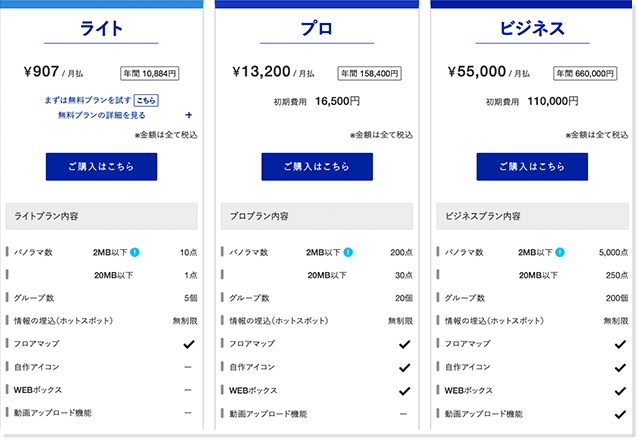The image size is (638, 440).
Task: Select the プロ plan heading
Action: 317,29
